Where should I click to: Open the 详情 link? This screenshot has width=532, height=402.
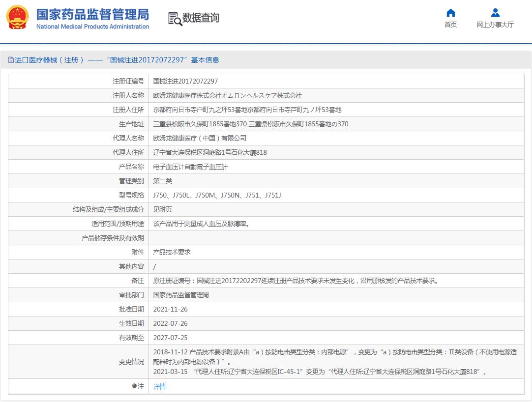point(159,387)
